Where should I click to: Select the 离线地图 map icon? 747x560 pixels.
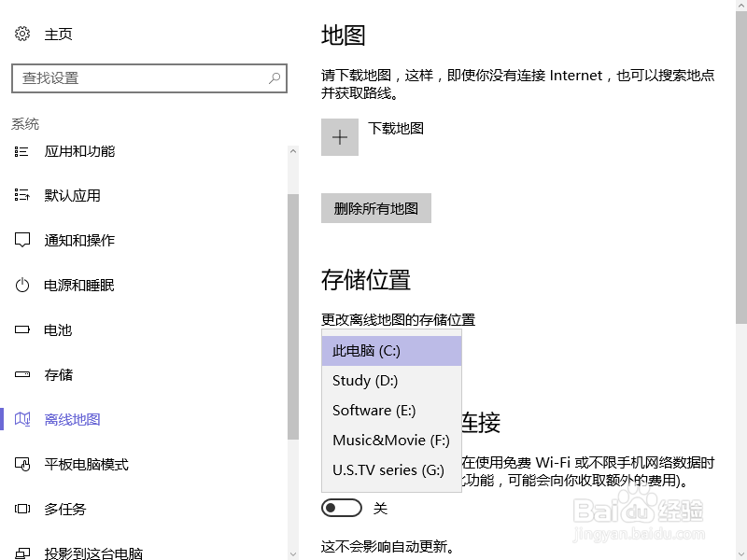coord(22,419)
